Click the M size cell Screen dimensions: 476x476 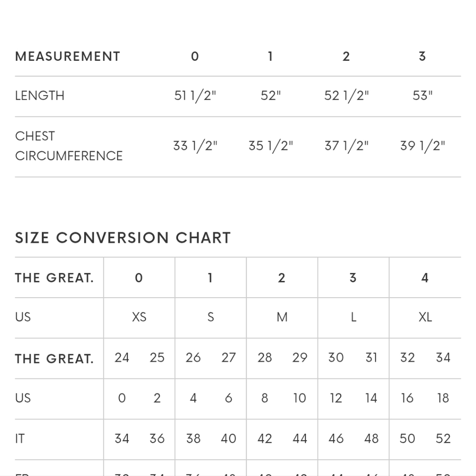pyautogui.click(x=282, y=317)
